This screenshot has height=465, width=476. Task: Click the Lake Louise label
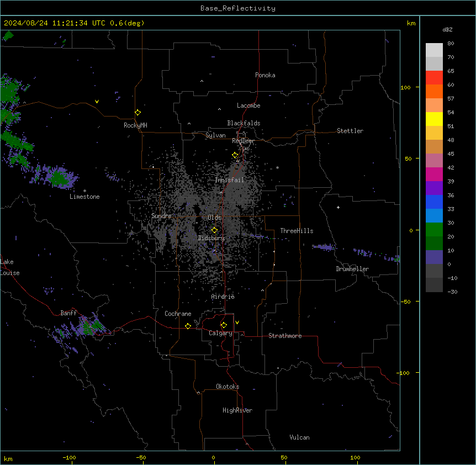tap(10, 267)
